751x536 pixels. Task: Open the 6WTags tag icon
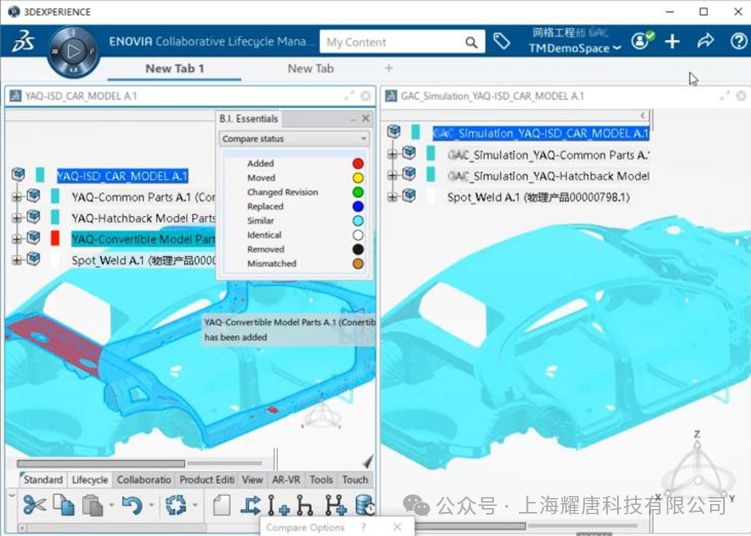click(x=501, y=41)
